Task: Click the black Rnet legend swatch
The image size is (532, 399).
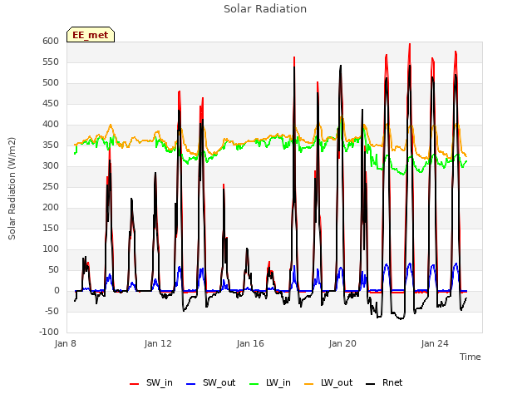Action: (371, 384)
